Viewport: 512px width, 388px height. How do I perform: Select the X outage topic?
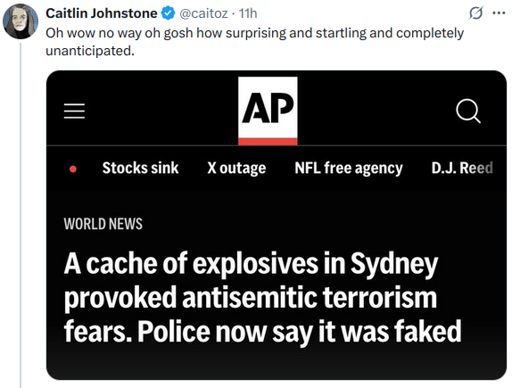[x=237, y=168]
